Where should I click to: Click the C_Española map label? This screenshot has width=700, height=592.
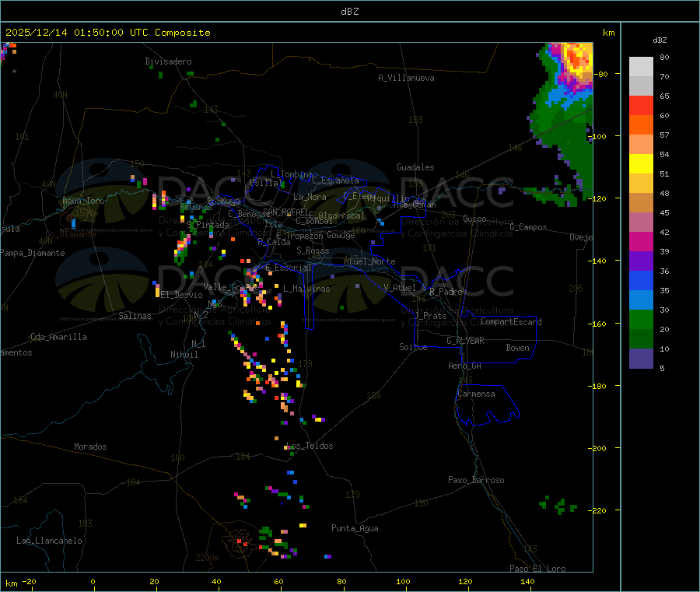(x=336, y=180)
